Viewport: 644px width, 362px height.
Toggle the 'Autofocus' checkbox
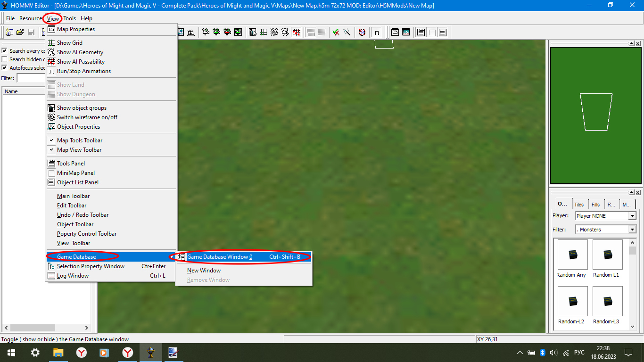click(4, 68)
